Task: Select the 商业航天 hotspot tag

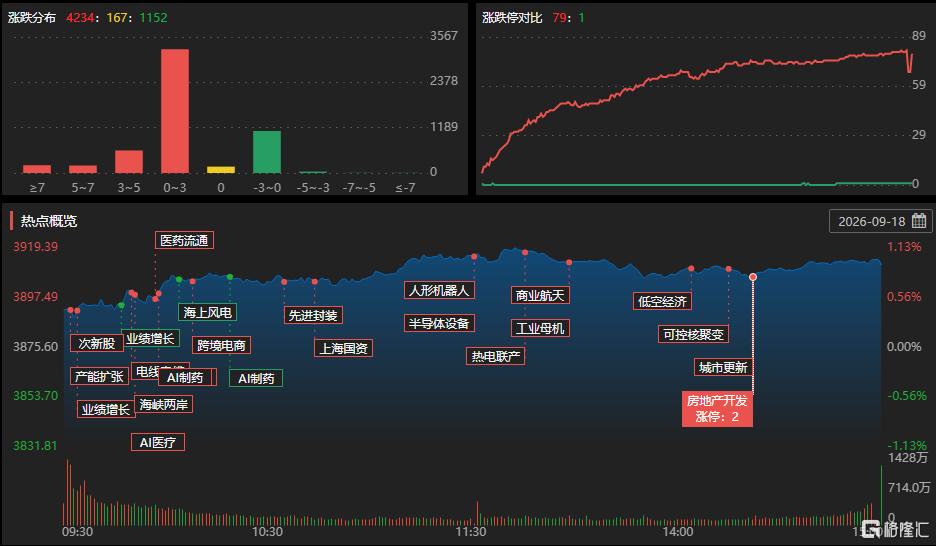Action: [x=540, y=295]
